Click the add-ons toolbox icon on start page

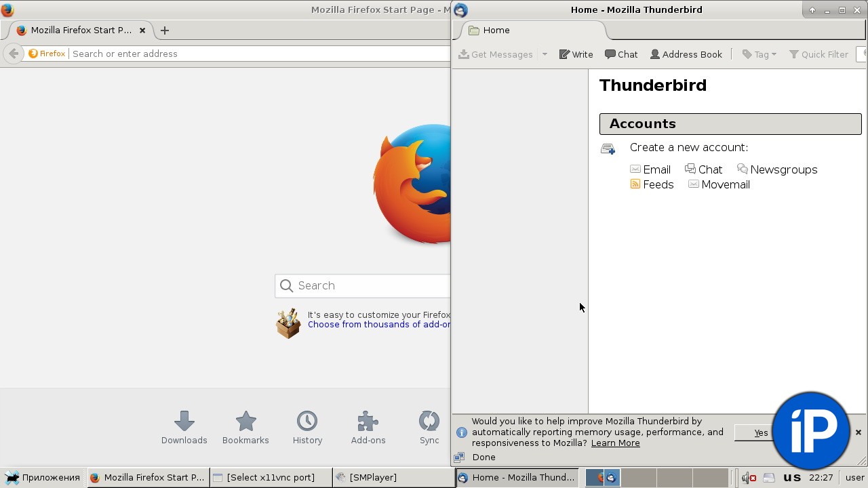[288, 323]
